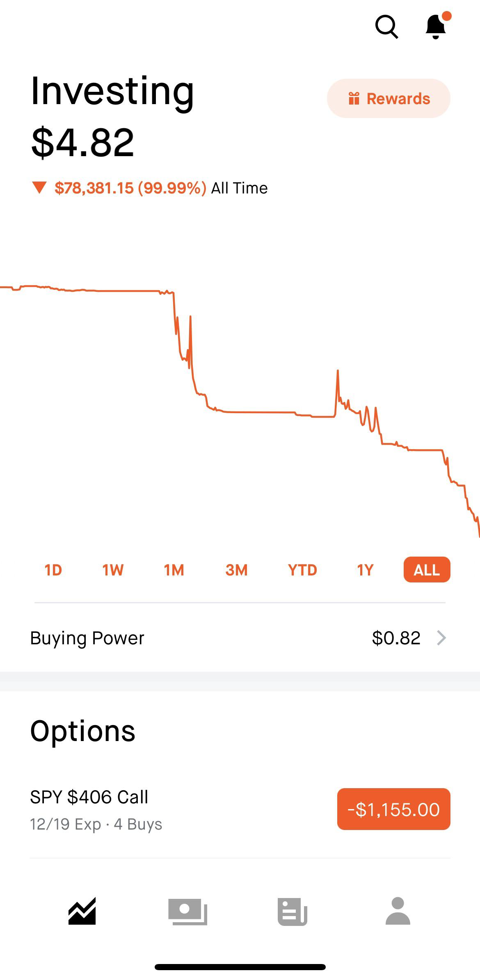Select the 1D chart range
The image size is (480, 980).
(53, 570)
